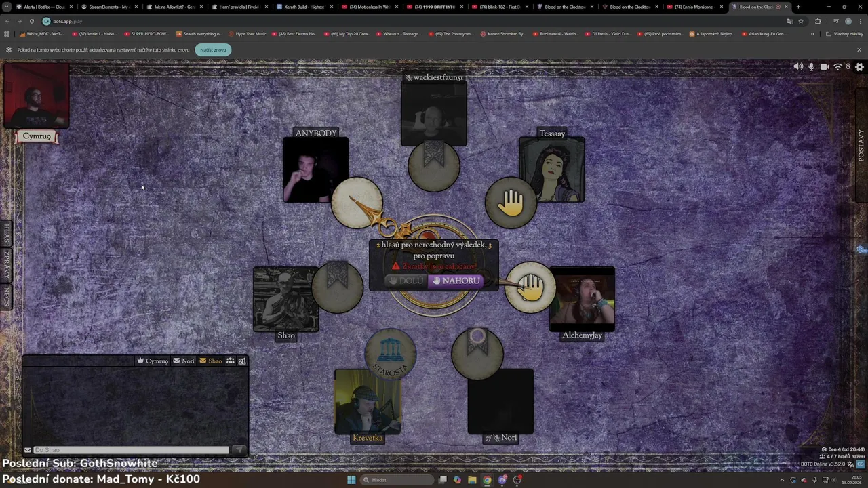This screenshot has height=488, width=868.
Task: Open the ZPRÁVY side tab
Action: click(x=7, y=265)
